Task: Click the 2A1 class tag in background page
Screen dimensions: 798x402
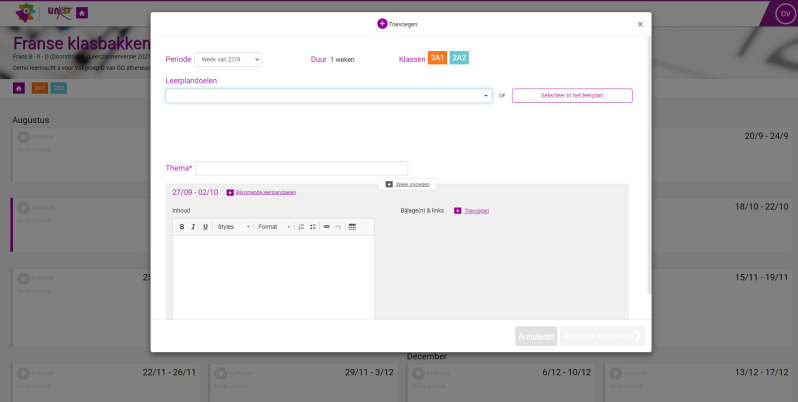Action: 40,89
